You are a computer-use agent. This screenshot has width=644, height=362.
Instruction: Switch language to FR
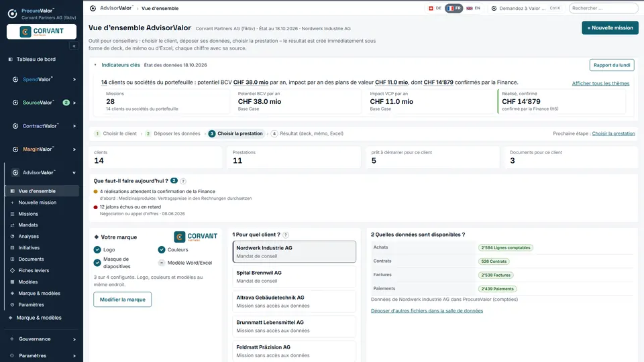[454, 8]
